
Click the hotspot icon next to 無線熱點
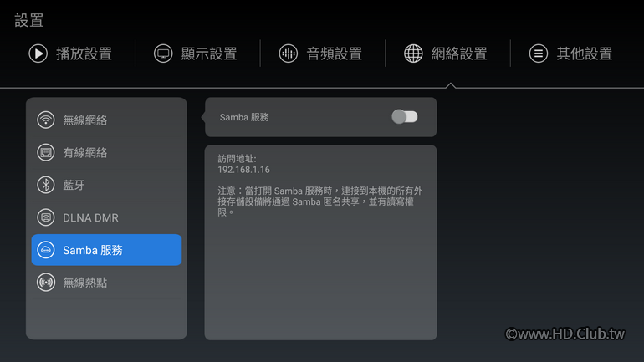[46, 283]
